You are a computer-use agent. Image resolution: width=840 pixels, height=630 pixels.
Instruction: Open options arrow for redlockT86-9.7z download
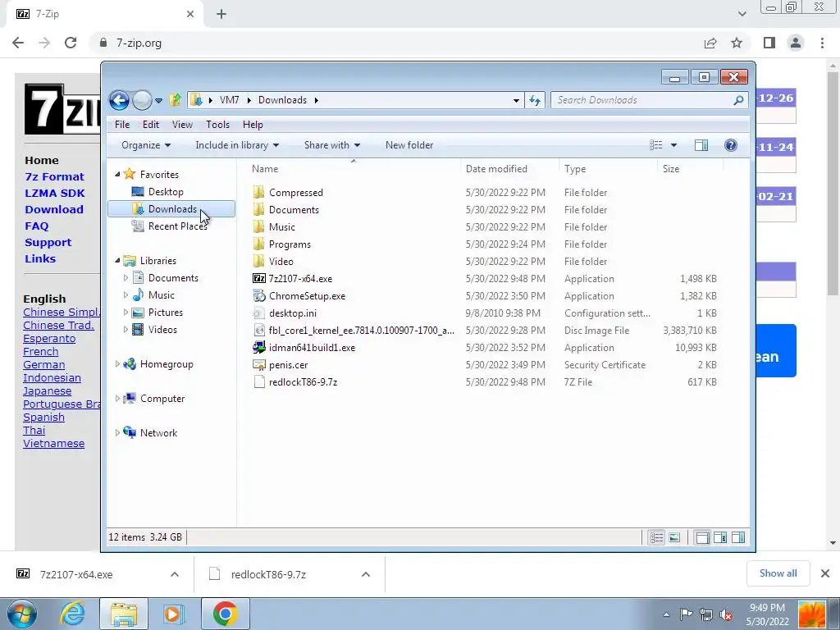coord(366,574)
